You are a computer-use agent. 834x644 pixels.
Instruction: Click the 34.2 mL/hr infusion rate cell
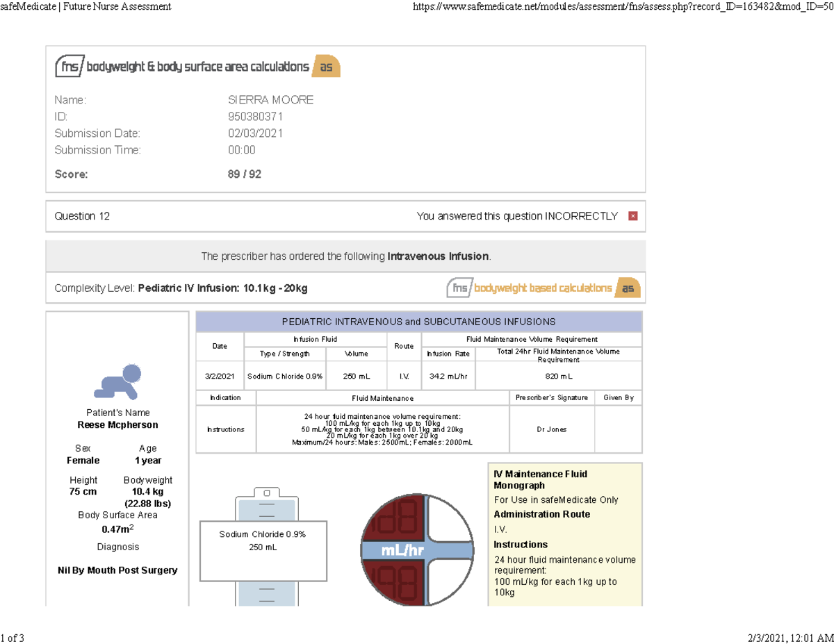(x=448, y=376)
